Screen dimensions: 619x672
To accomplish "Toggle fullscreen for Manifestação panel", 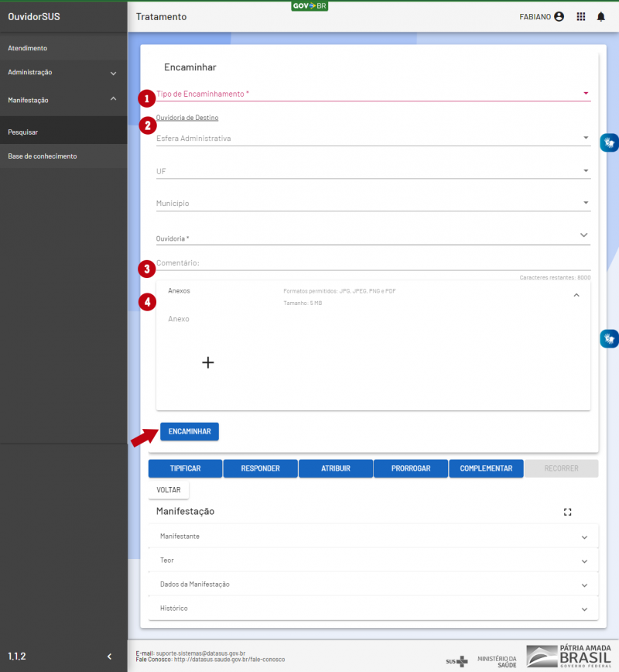I will click(568, 512).
